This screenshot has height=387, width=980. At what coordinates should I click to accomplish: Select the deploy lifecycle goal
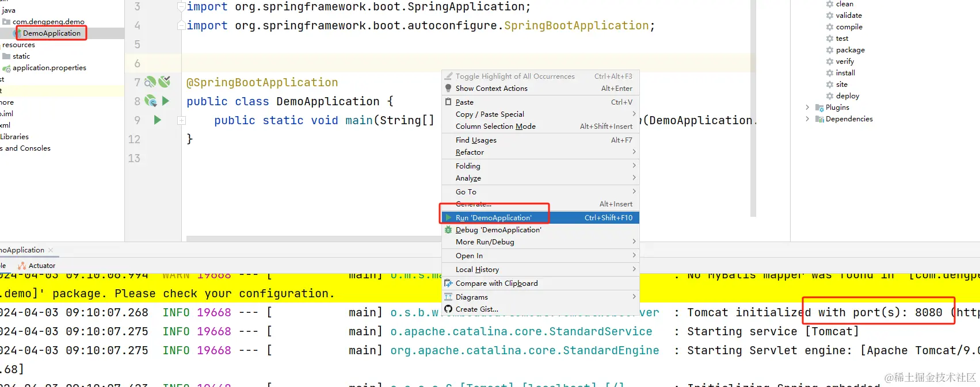[848, 96]
